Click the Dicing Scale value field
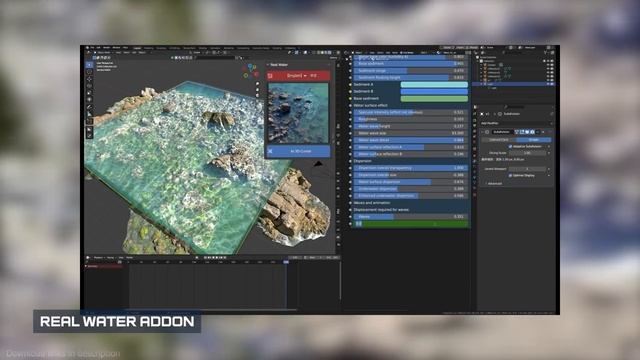The height and width of the screenshot is (360, 640). coord(527,153)
